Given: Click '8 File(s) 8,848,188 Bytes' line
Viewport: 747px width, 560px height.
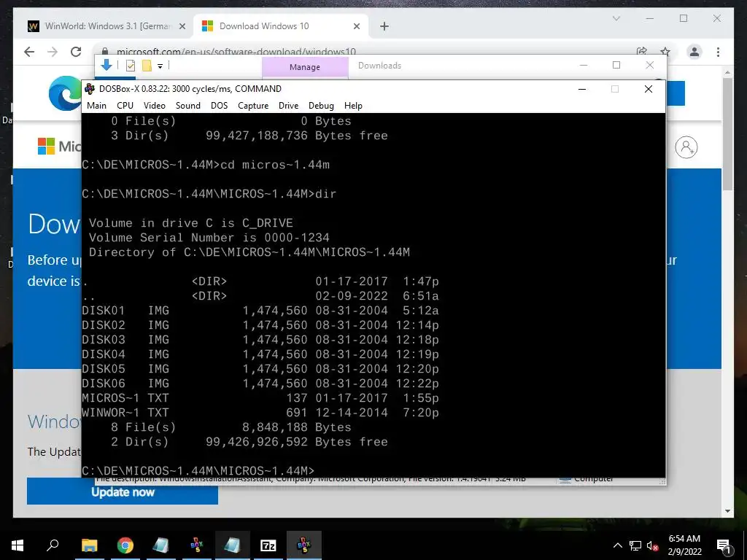Looking at the screenshot, I should tap(231, 427).
